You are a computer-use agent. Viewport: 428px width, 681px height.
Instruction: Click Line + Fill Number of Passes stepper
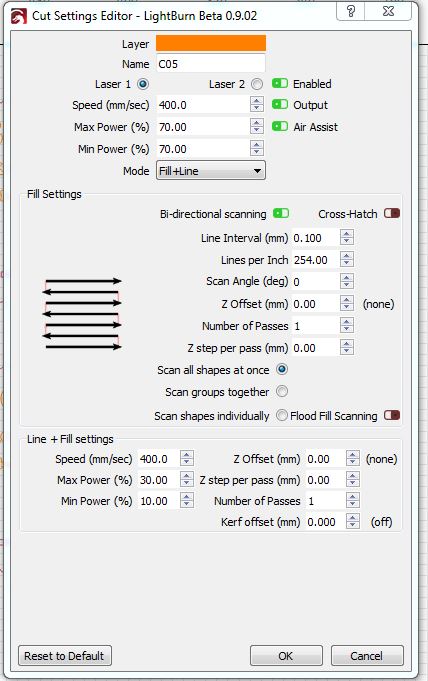click(353, 501)
